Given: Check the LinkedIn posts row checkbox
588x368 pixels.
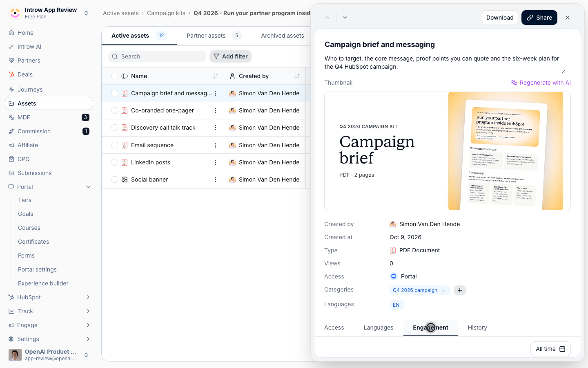Looking at the screenshot, I should tap(115, 162).
